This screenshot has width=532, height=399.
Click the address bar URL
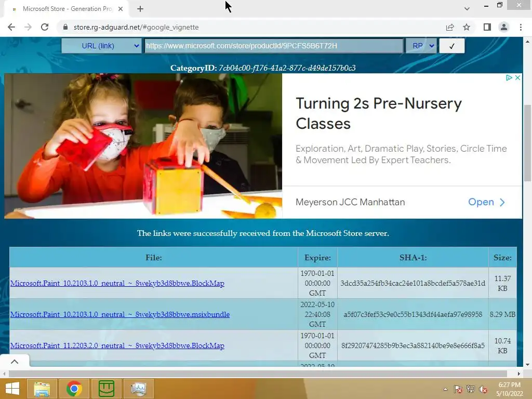136,27
